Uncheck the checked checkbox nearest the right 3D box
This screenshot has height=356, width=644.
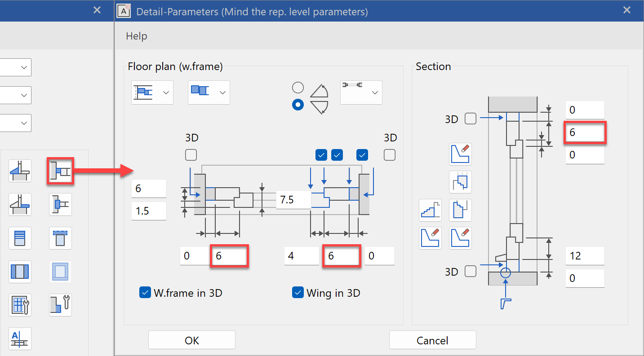pyautogui.click(x=362, y=155)
